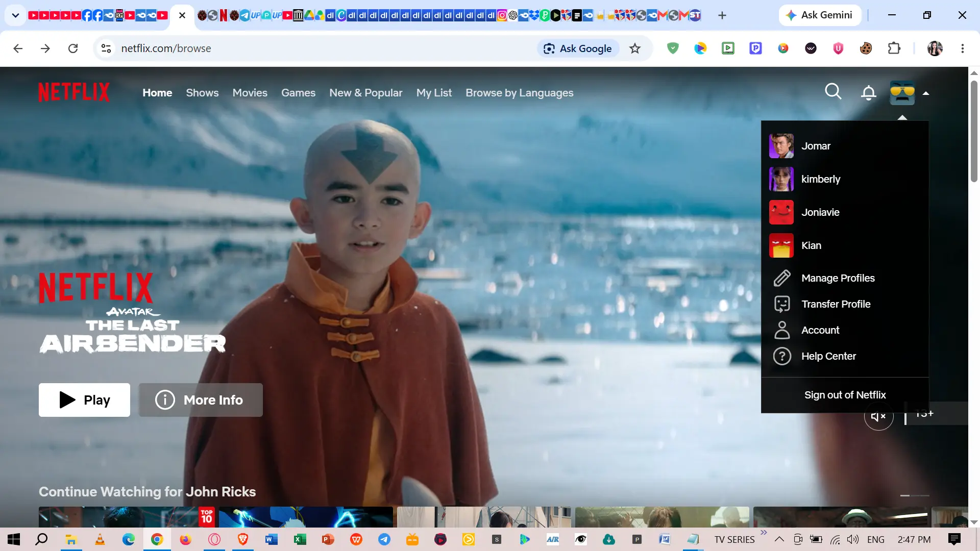The width and height of the screenshot is (980, 551).
Task: Open Telegram from the taskbar
Action: [x=384, y=539]
